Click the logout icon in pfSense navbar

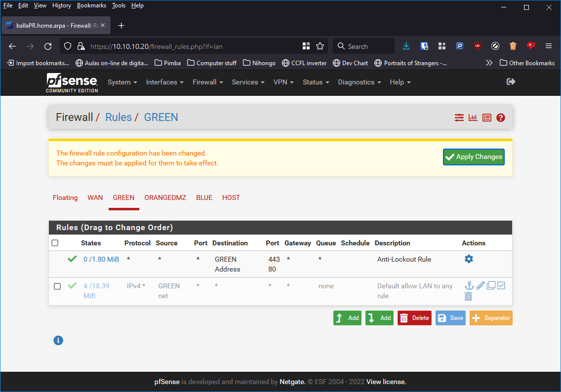tap(511, 82)
